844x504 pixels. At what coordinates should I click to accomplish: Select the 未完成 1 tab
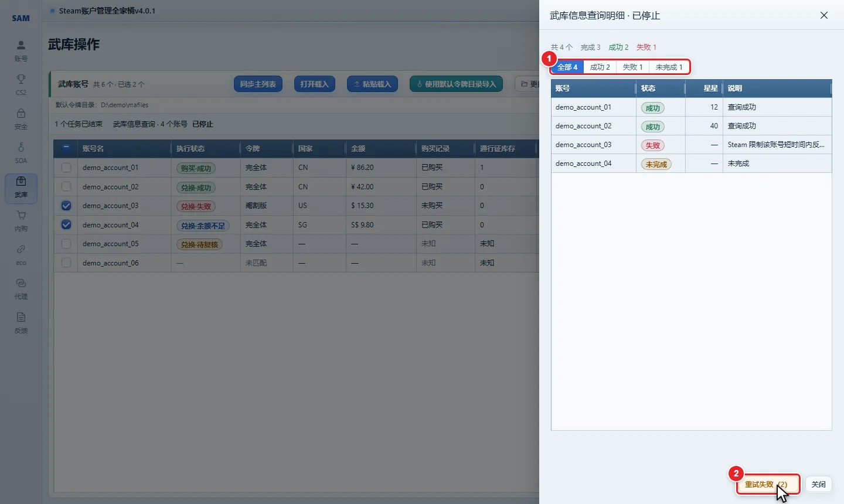[x=669, y=67]
